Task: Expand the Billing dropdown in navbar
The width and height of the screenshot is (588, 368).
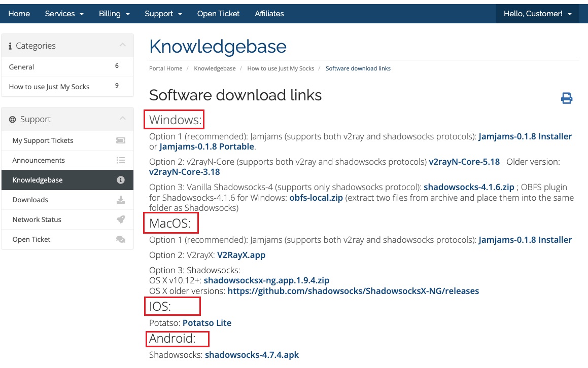Action: pyautogui.click(x=114, y=14)
